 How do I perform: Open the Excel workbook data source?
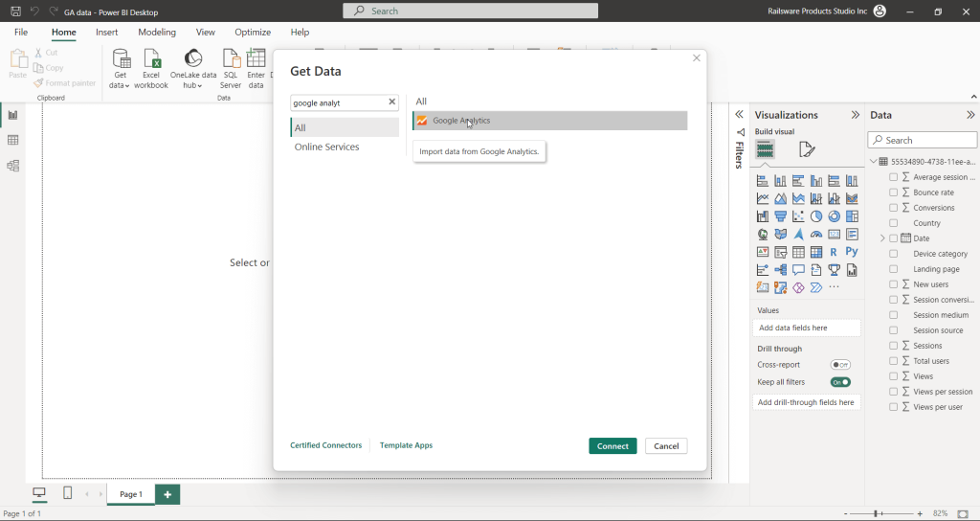pos(150,67)
